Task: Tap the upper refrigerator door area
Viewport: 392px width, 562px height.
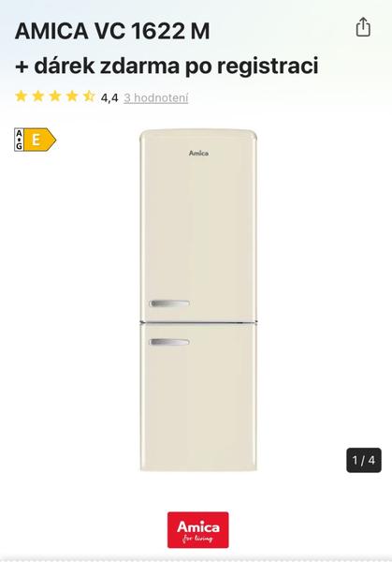Action: point(198,226)
